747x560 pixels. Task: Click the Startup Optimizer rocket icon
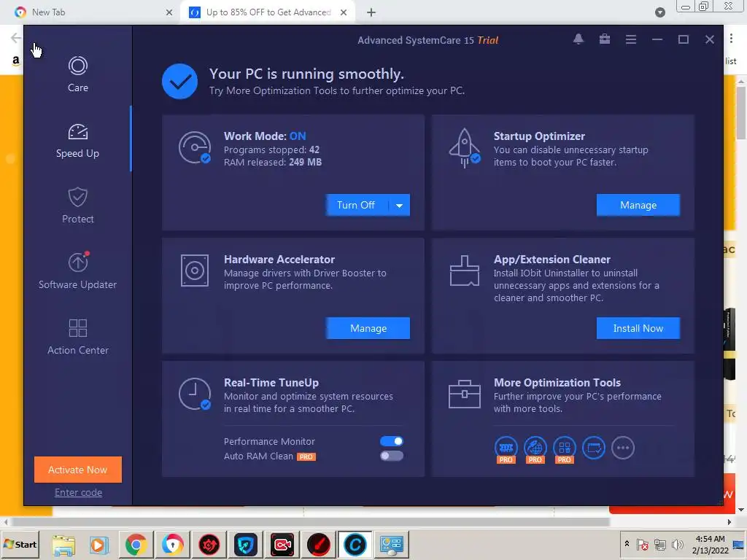[x=465, y=147]
